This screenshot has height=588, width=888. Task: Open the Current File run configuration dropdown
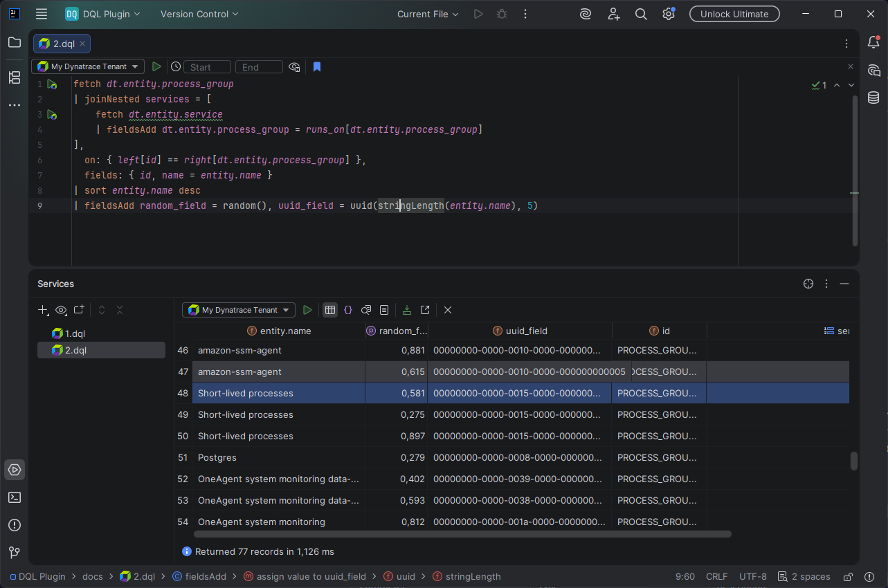[427, 13]
